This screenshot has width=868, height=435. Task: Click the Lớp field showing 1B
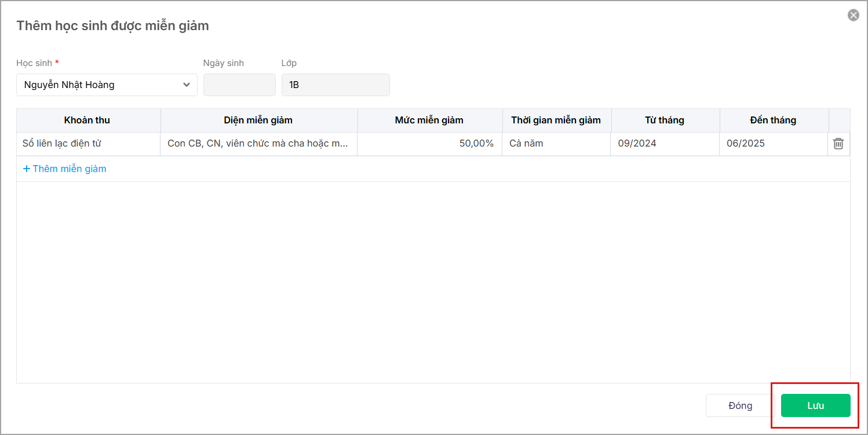pos(335,85)
